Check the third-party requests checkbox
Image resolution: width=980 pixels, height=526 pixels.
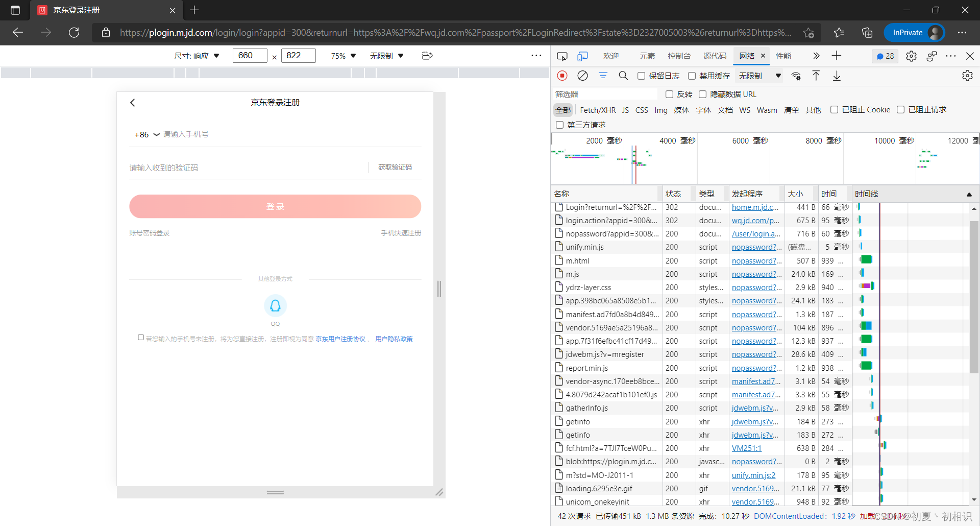tap(559, 125)
